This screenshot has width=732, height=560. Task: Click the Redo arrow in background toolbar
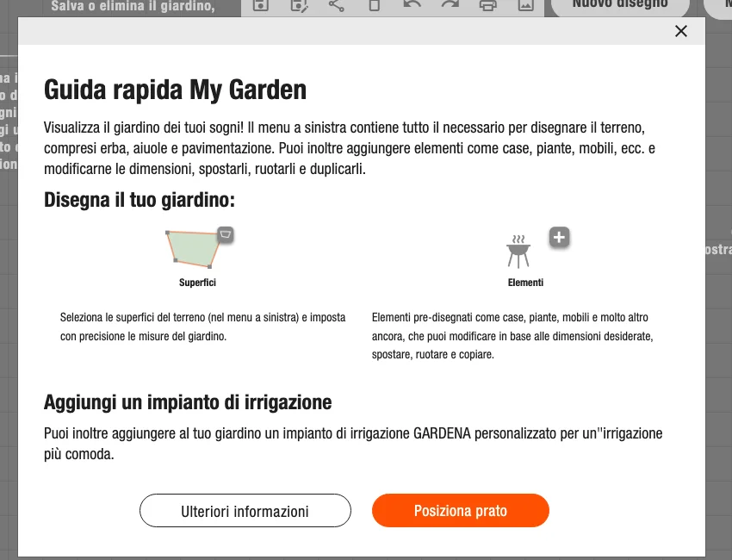click(x=450, y=6)
